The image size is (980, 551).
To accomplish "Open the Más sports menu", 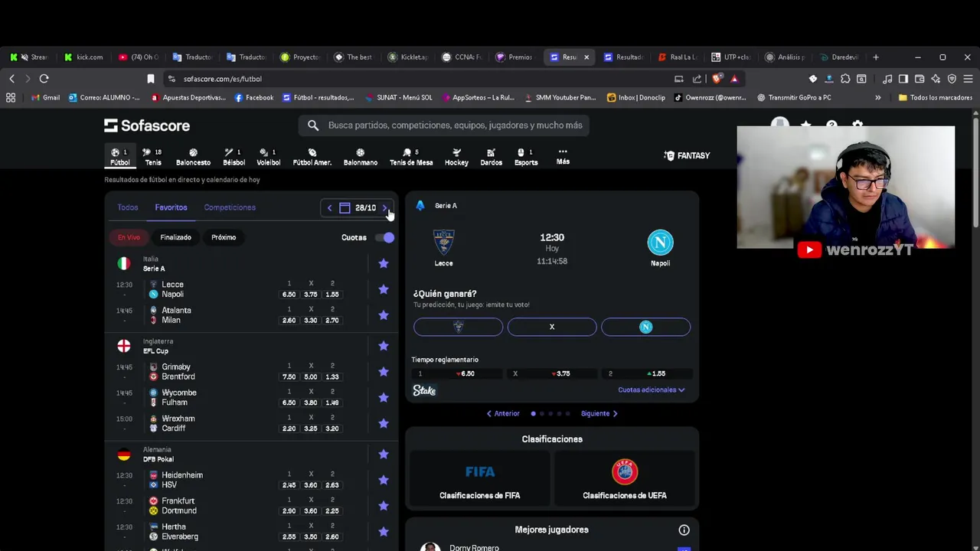I will (563, 156).
